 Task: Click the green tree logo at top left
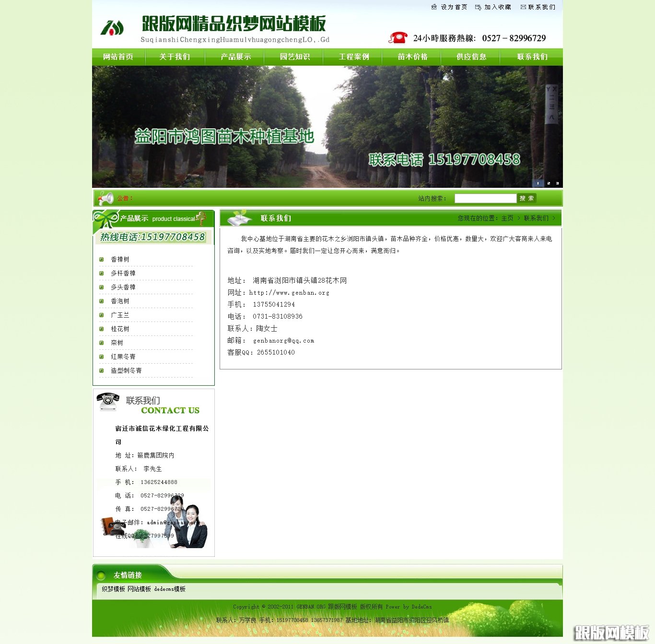click(111, 28)
